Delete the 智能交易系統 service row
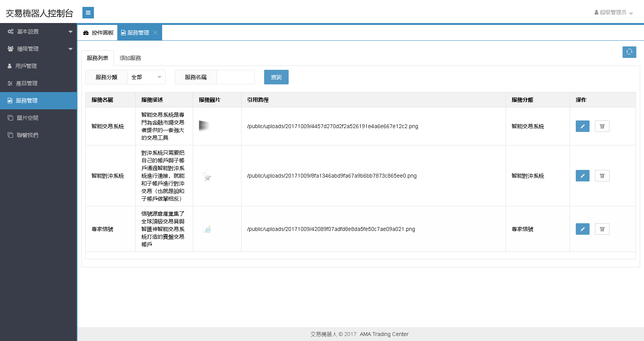The width and height of the screenshot is (644, 341). 602,126
